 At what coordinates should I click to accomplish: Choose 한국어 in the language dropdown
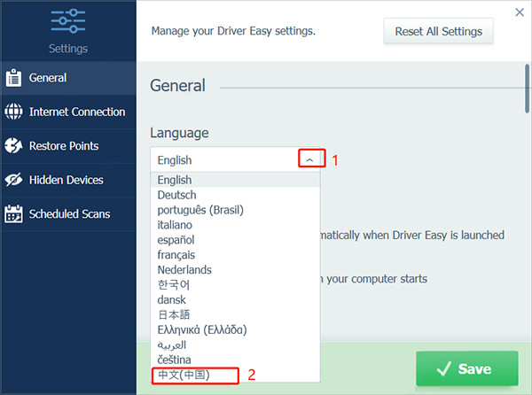pyautogui.click(x=173, y=284)
